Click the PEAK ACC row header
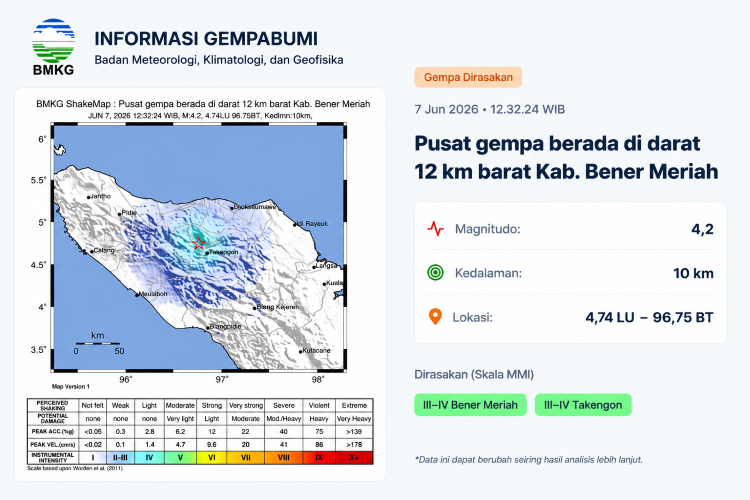 [53, 432]
